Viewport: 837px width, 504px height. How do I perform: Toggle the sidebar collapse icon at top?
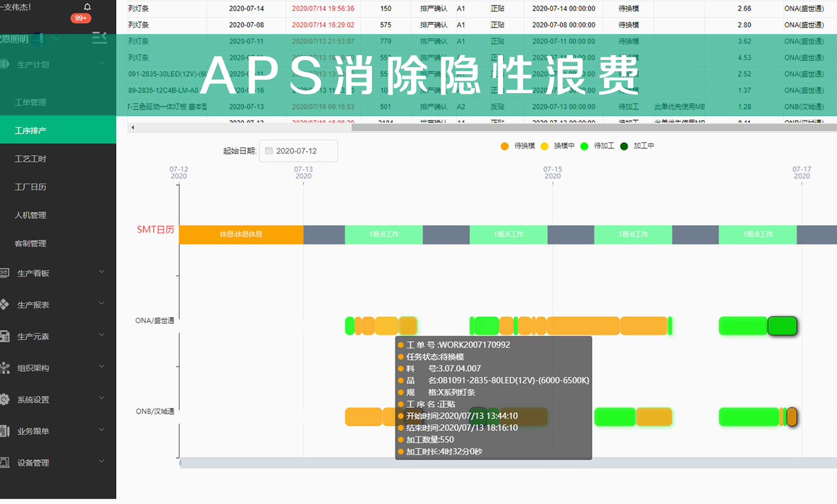(100, 38)
